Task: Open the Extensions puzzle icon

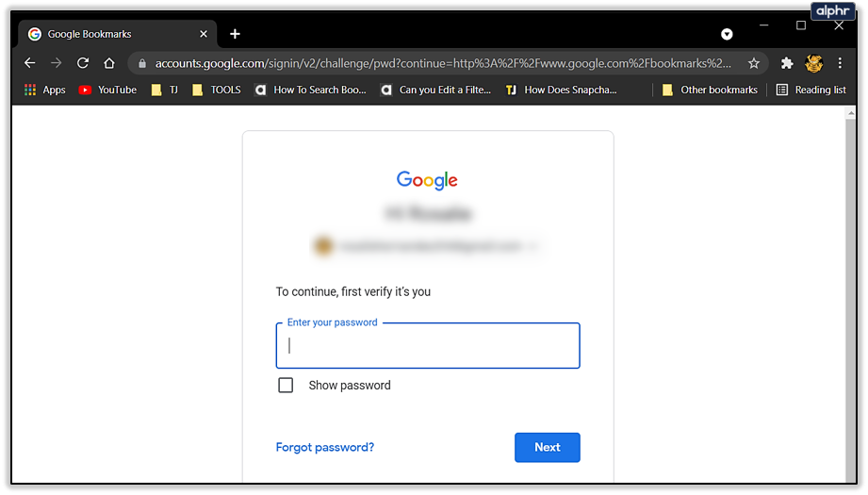Action: (x=788, y=63)
